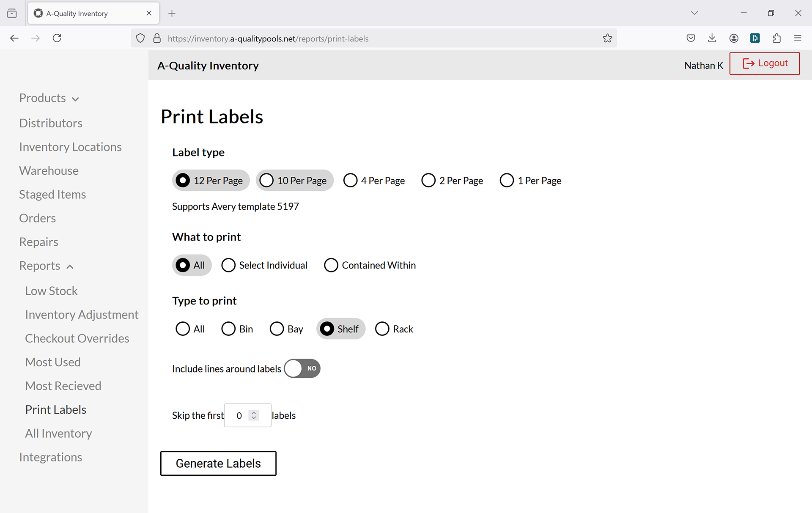Open the extensions puzzle-piece icon

[776, 38]
